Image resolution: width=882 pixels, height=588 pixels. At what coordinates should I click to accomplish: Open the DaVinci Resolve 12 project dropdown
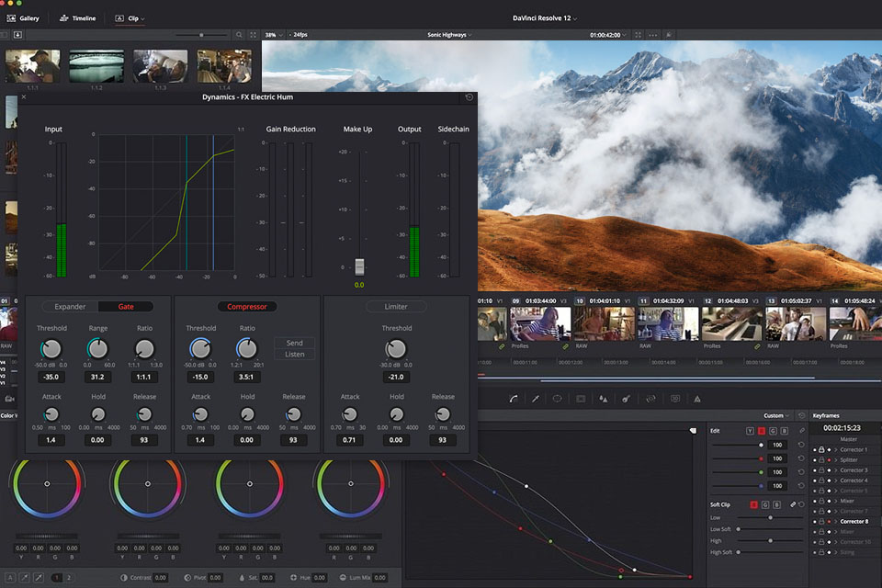(545, 18)
